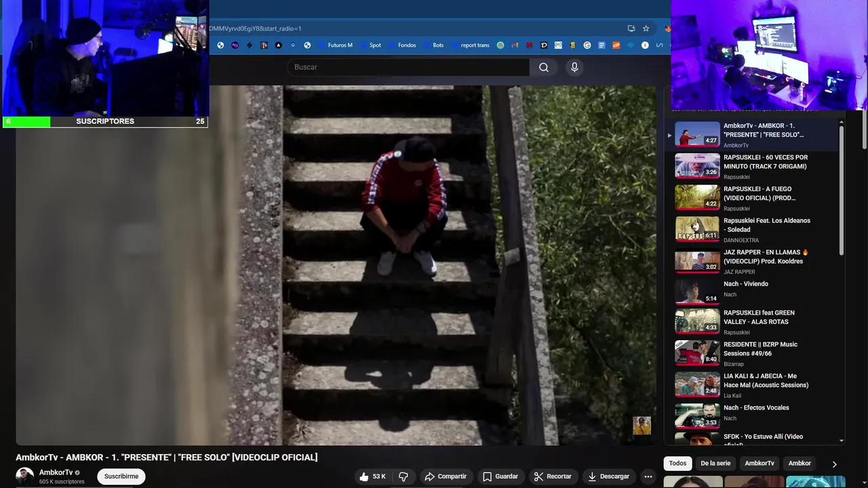Click the Compartir share button
Viewport: 868px width, 488px height.
coord(446,476)
